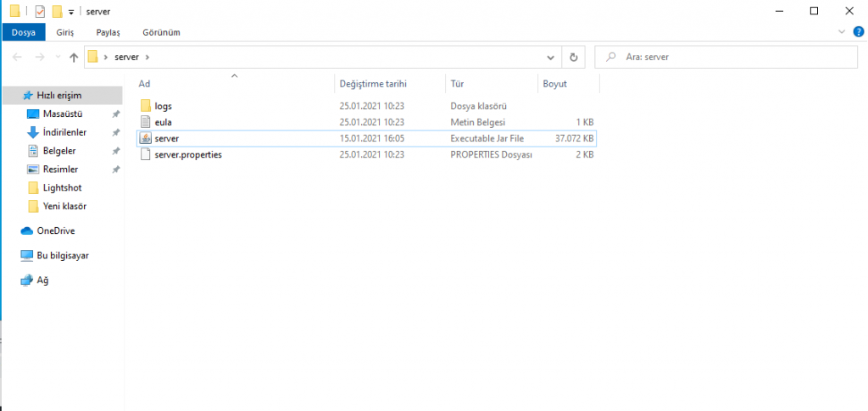This screenshot has width=868, height=411.
Task: Open the server Executable Jar file
Action: click(x=167, y=138)
